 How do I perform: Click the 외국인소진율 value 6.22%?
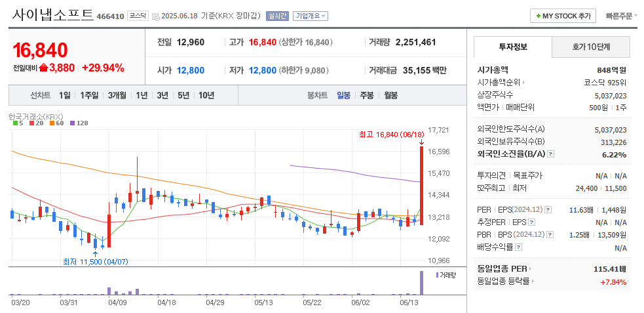click(x=615, y=155)
